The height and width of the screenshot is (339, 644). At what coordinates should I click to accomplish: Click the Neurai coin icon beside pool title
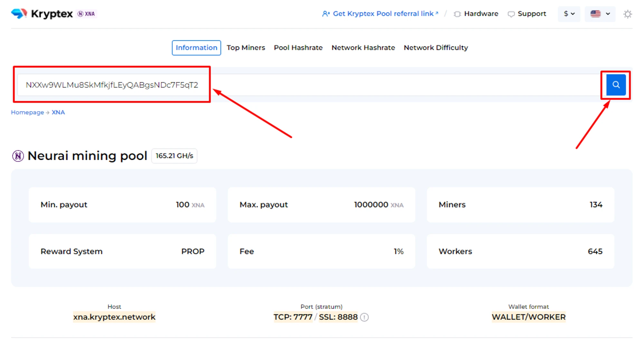[18, 156]
